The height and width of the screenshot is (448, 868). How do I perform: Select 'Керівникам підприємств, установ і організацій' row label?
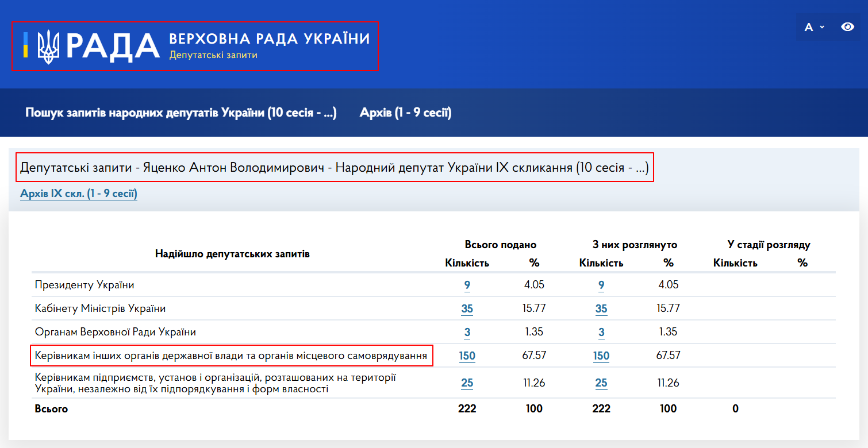[x=216, y=383]
